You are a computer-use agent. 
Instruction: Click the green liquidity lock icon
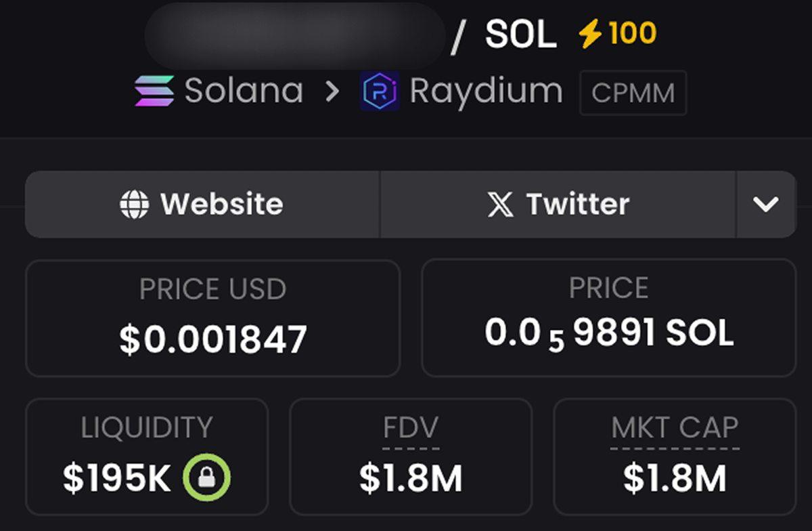pyautogui.click(x=206, y=478)
